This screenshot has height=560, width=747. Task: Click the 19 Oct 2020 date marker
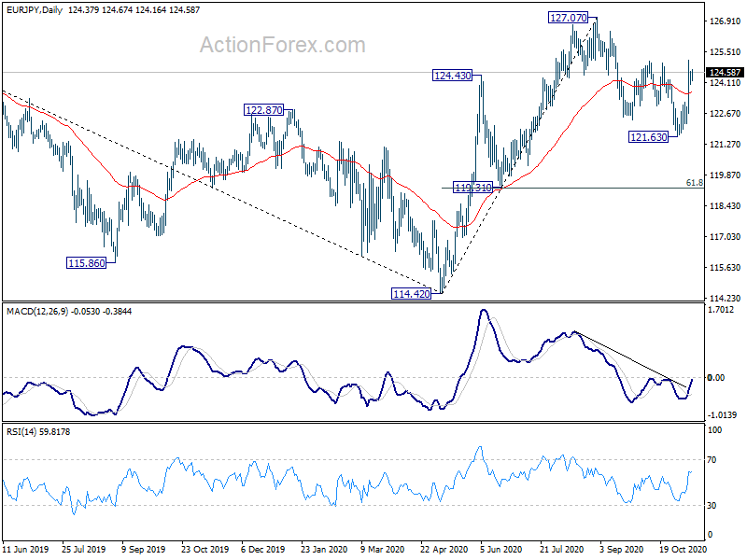683,549
